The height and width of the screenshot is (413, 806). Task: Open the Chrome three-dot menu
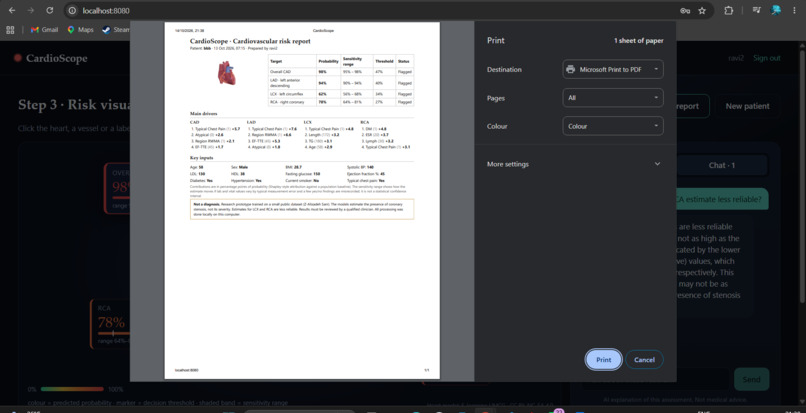coord(795,10)
